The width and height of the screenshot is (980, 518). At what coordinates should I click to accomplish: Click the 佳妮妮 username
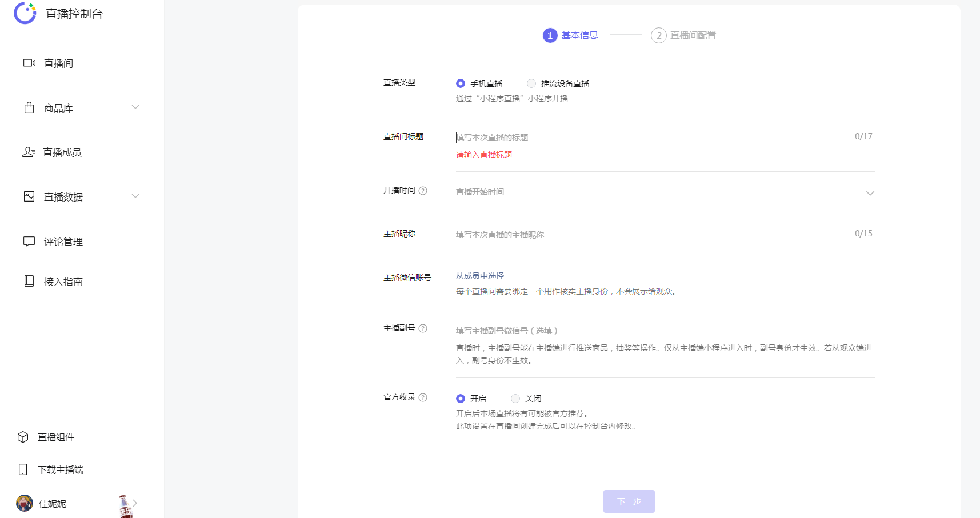(x=53, y=504)
